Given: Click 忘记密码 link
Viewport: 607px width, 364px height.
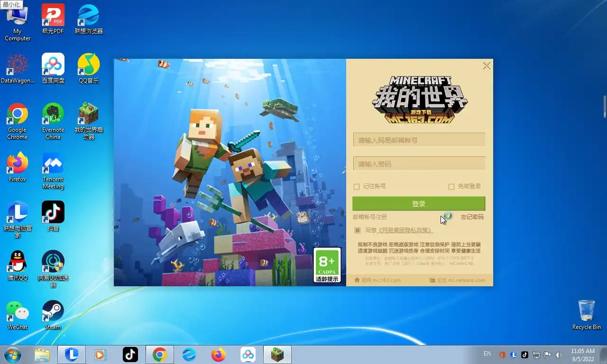Looking at the screenshot, I should click(472, 217).
